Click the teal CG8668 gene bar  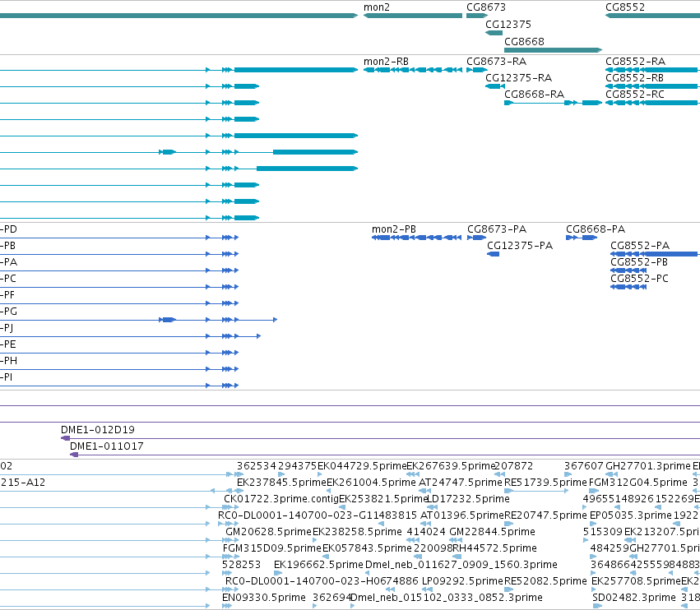(553, 50)
